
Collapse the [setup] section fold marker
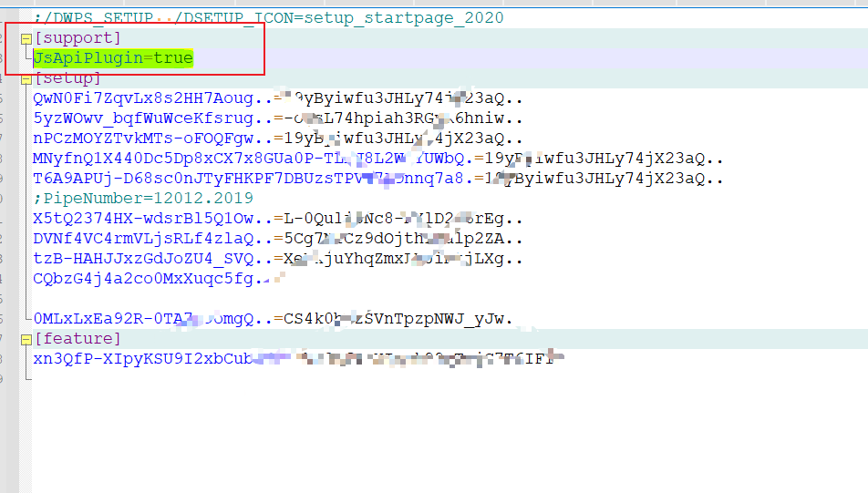26,78
